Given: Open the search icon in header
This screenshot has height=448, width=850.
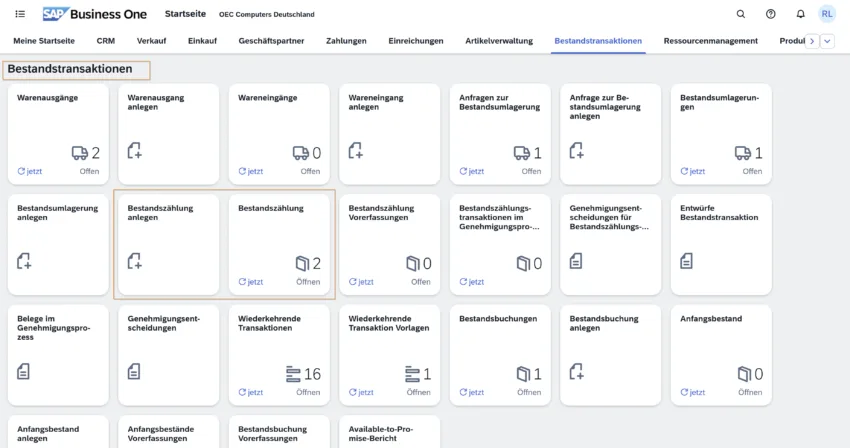Looking at the screenshot, I should [740, 14].
